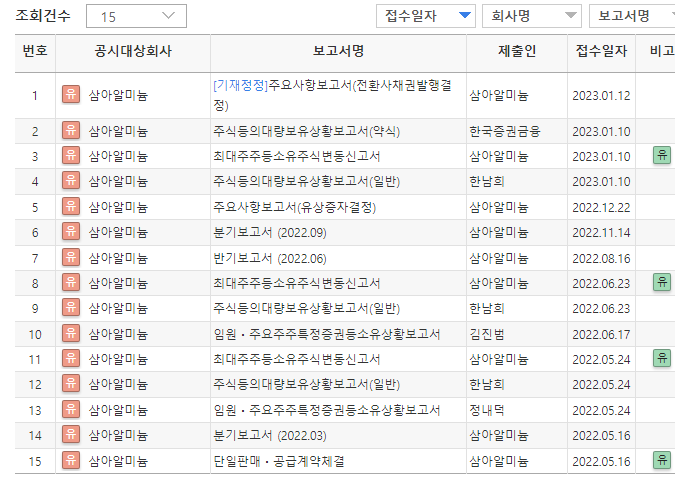Click green 유 remark icon in row 8
This screenshot has width=686, height=486.
pyautogui.click(x=662, y=282)
